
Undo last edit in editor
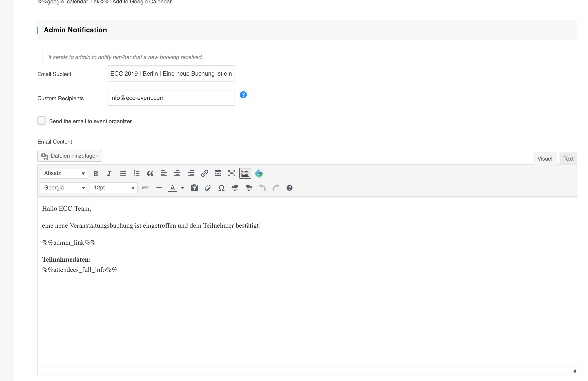[x=262, y=188]
